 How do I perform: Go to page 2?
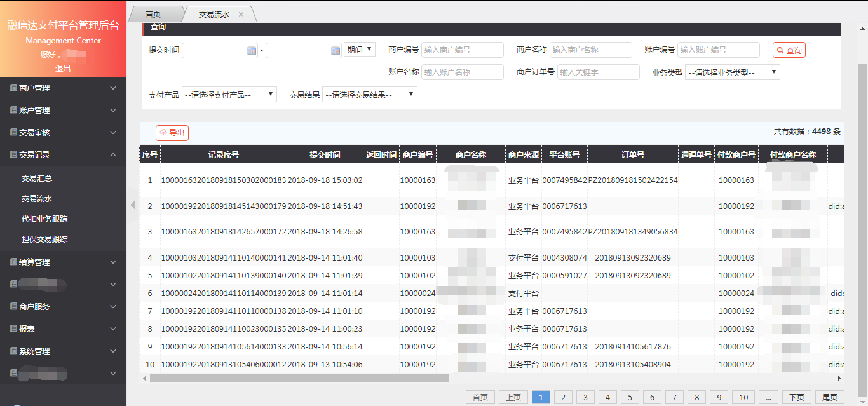[563, 397]
